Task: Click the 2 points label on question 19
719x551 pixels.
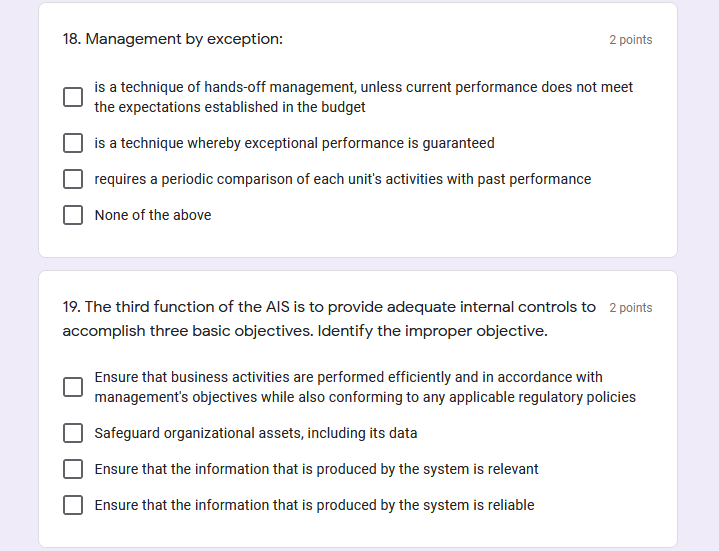Action: coord(630,308)
